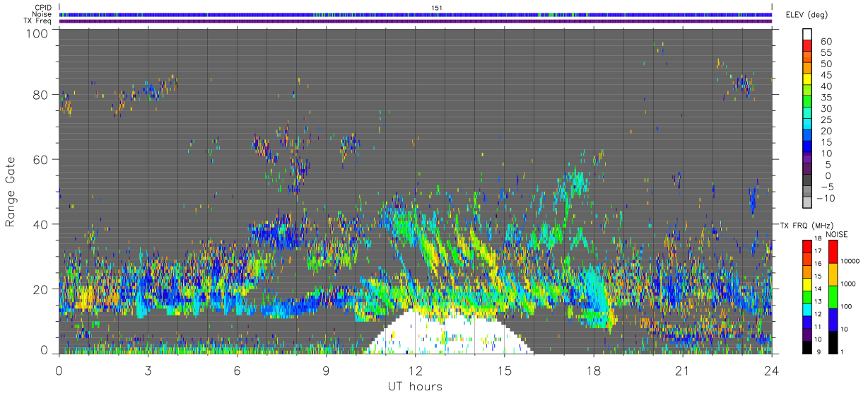
Task: Click the CPID value '151' above the plot
Action: point(436,8)
